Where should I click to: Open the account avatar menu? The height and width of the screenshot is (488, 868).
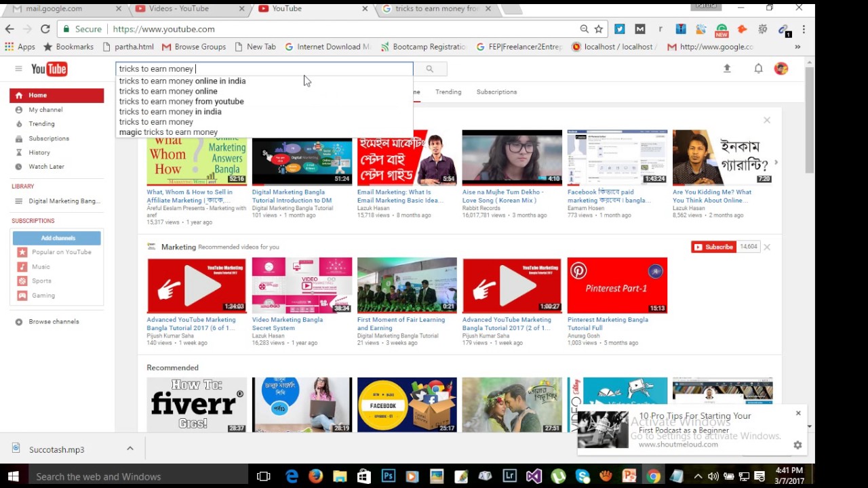[x=781, y=68]
